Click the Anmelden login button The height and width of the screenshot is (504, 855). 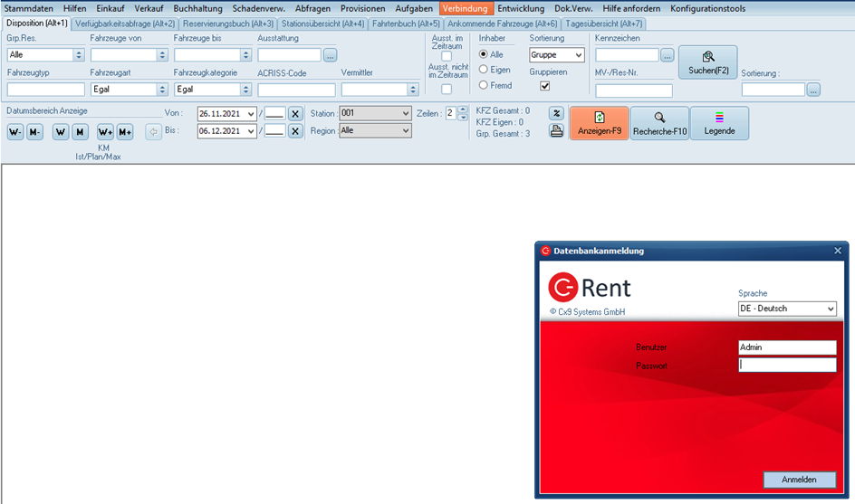point(800,480)
